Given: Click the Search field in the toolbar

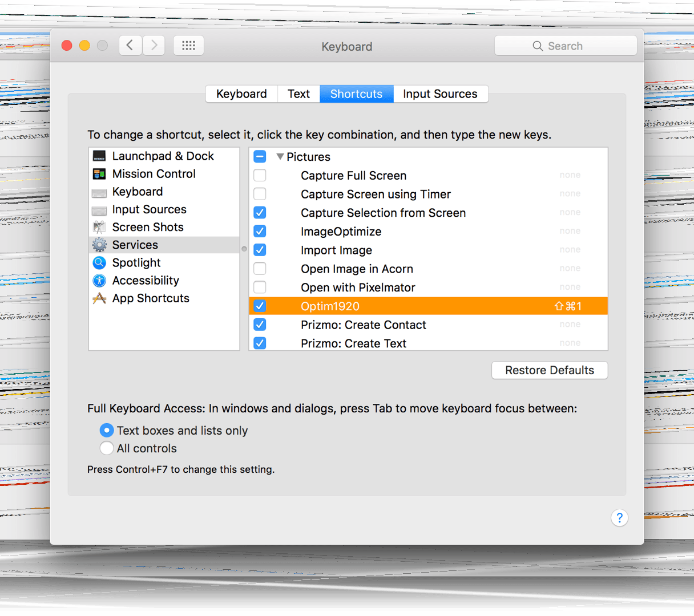Looking at the screenshot, I should (x=565, y=46).
